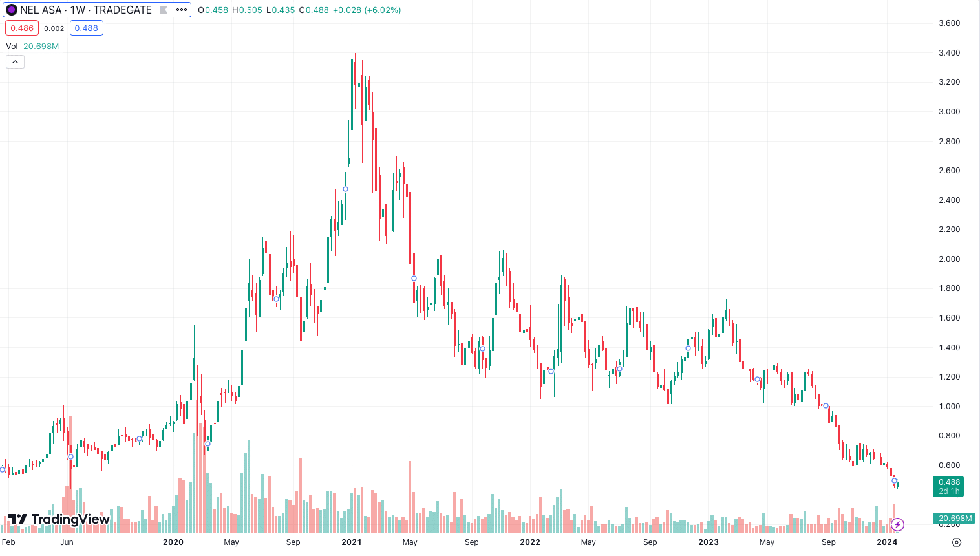Click the 2022 label on the time axis

[x=530, y=542]
